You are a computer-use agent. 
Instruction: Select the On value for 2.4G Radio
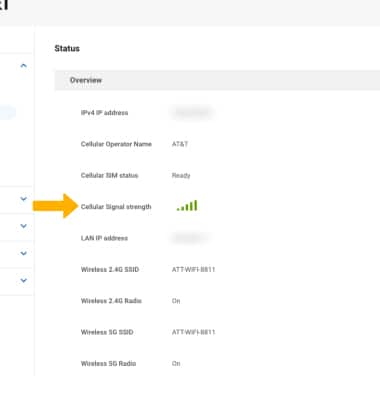(176, 301)
